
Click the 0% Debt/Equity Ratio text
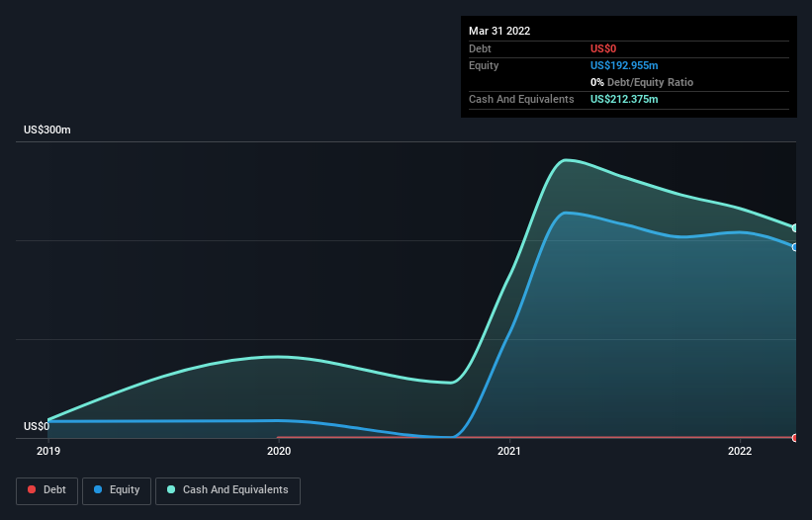coord(642,82)
